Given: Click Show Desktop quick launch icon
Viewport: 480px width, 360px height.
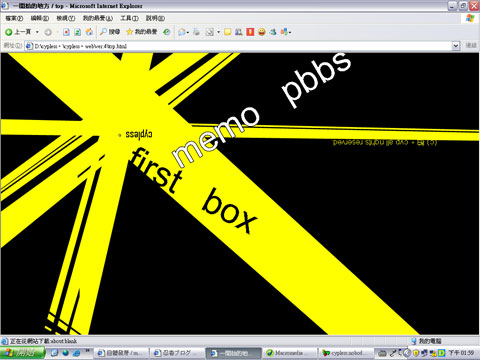Looking at the screenshot, I should coord(54,353).
